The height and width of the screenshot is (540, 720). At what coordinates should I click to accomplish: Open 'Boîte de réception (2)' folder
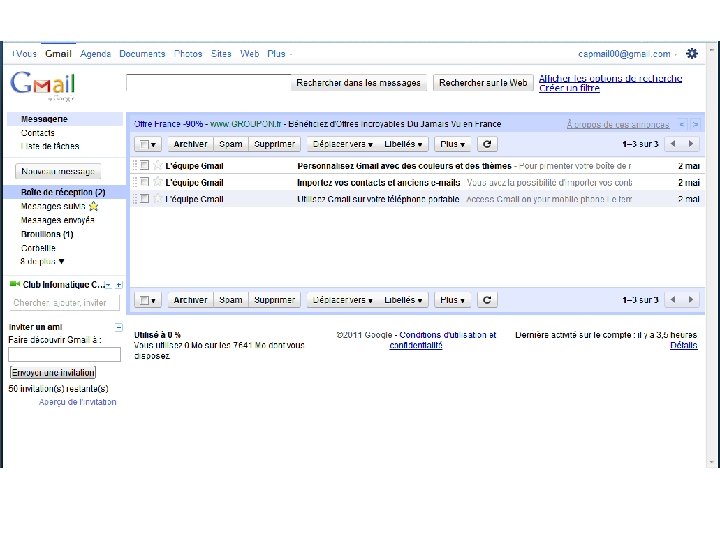[63, 192]
